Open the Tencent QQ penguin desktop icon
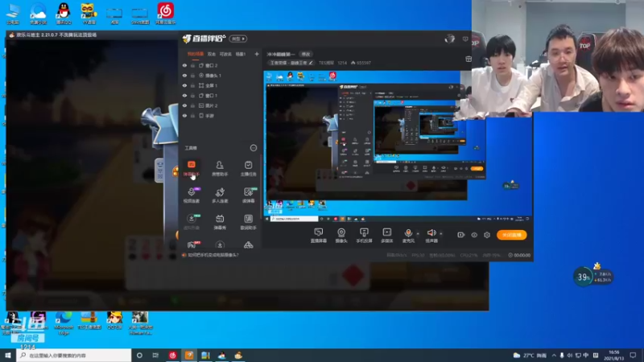 [x=64, y=13]
